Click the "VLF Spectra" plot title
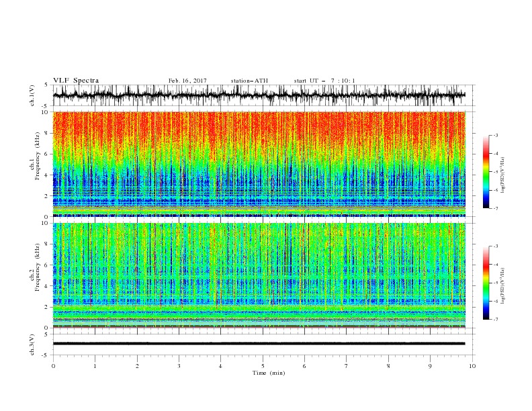 pos(76,81)
